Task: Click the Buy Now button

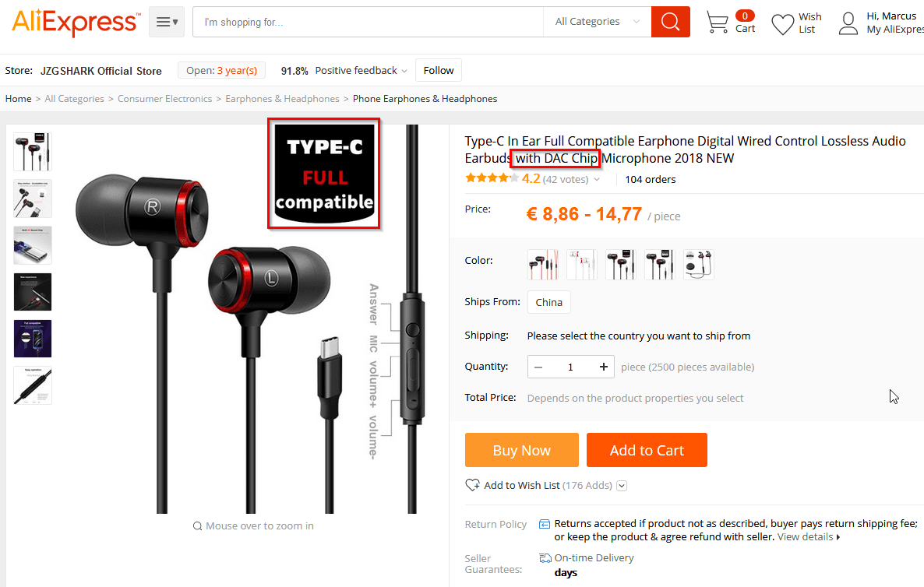Action: [521, 450]
